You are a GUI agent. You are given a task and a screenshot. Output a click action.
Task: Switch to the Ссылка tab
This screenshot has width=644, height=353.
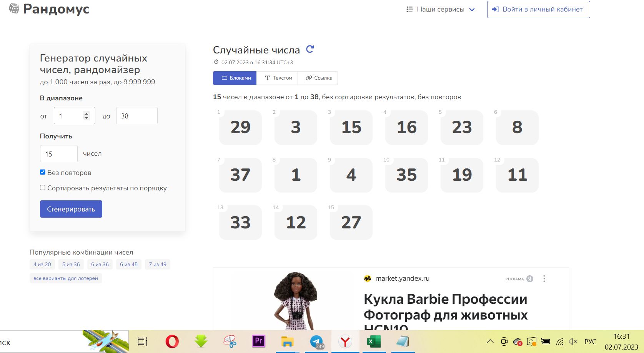pos(319,78)
